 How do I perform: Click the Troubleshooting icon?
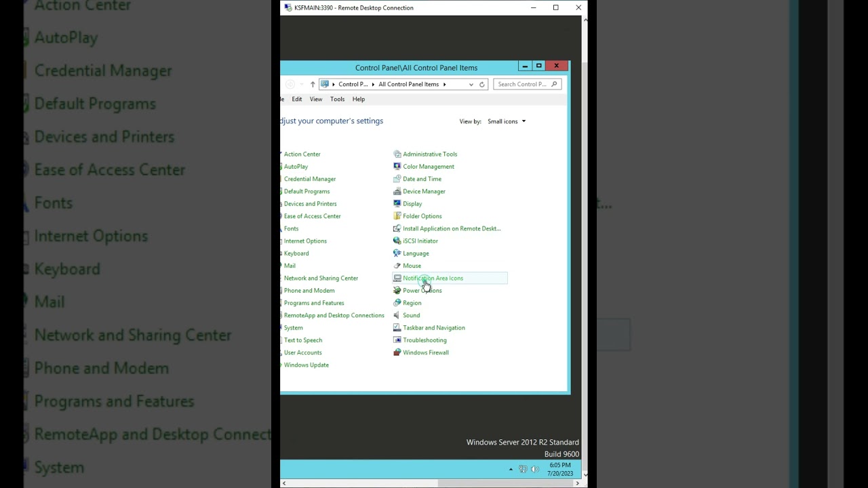coord(397,340)
